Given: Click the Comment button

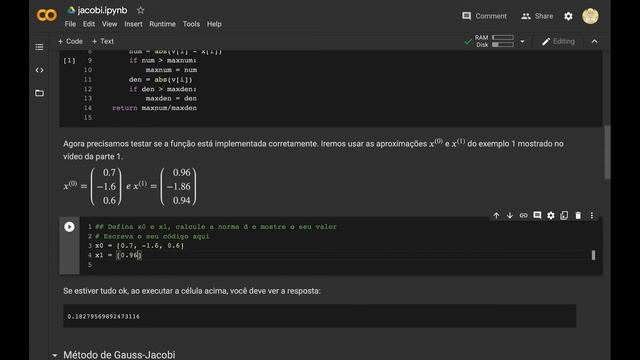Looking at the screenshot, I should pyautogui.click(x=484, y=16).
